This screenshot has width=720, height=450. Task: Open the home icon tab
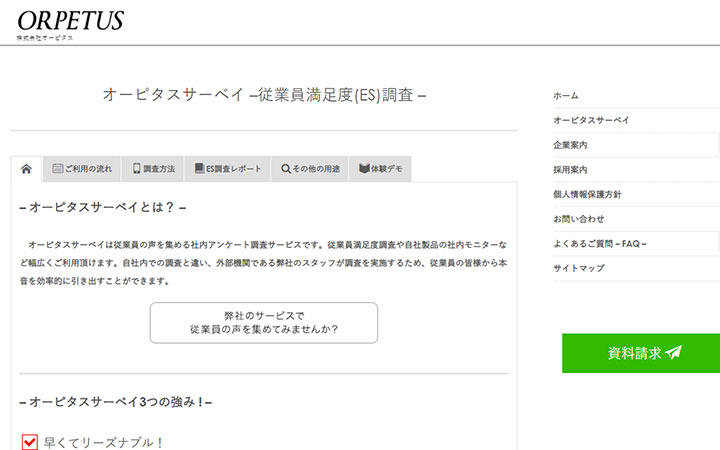click(26, 169)
